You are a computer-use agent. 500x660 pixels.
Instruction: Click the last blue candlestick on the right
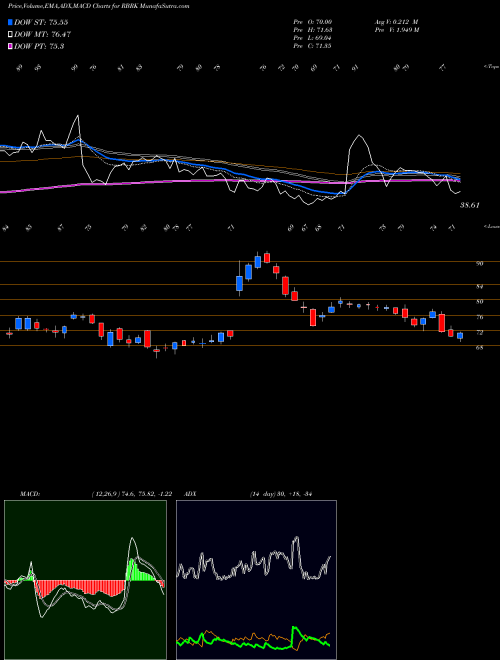(460, 336)
